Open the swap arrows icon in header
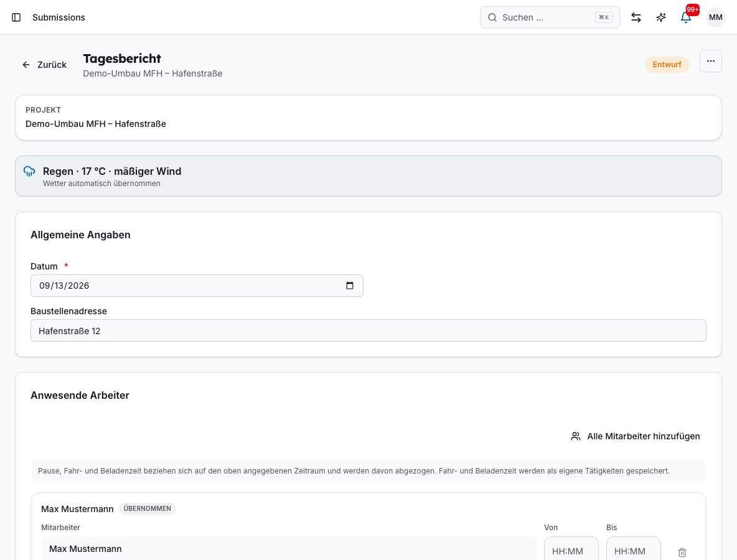Viewport: 737px width, 560px height. (636, 17)
